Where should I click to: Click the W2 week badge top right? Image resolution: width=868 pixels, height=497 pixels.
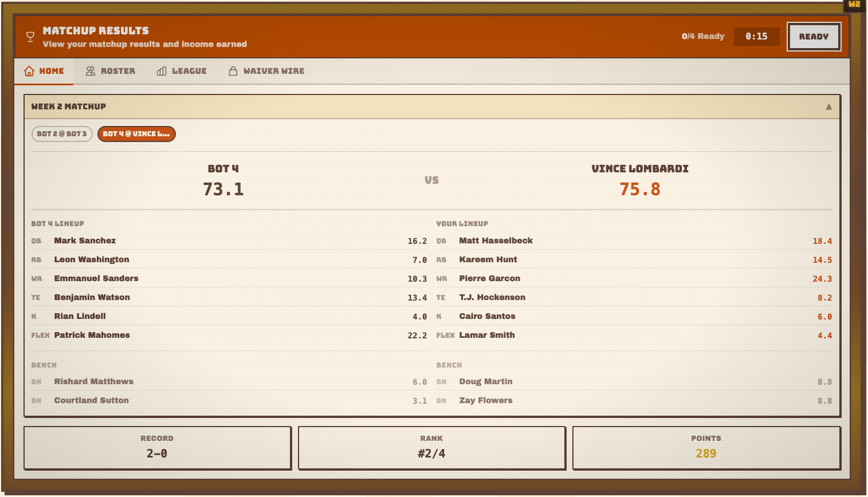pyautogui.click(x=854, y=5)
